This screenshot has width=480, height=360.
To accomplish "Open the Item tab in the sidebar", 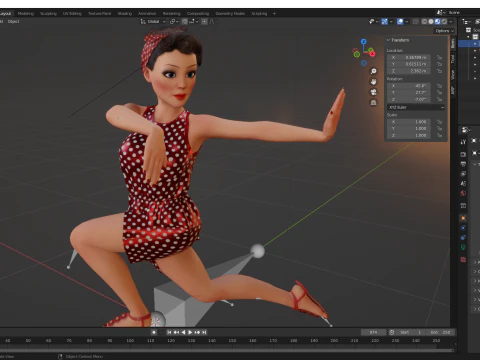I will click(x=453, y=43).
